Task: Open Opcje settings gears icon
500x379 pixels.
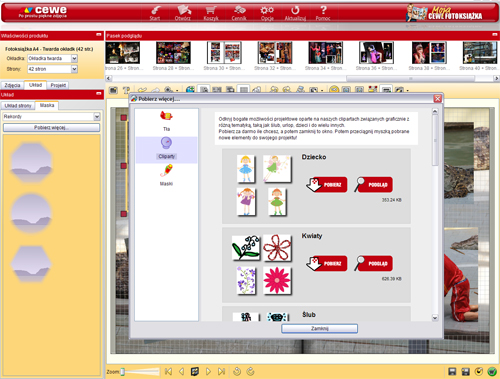Action: click(x=267, y=13)
